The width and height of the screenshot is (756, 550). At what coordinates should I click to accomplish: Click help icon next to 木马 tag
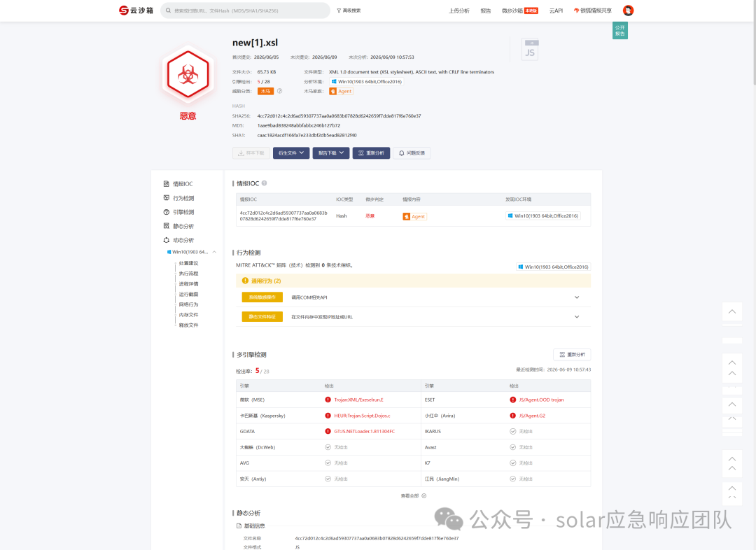coord(279,91)
